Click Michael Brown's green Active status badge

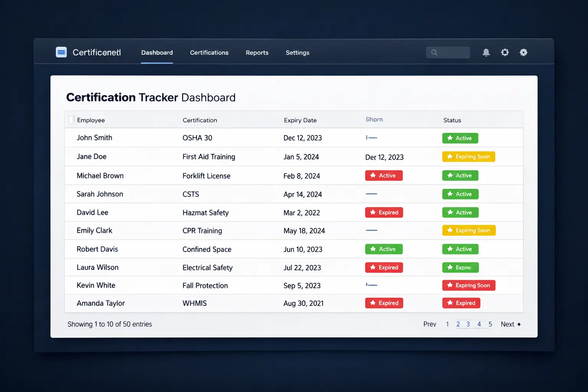460,175
